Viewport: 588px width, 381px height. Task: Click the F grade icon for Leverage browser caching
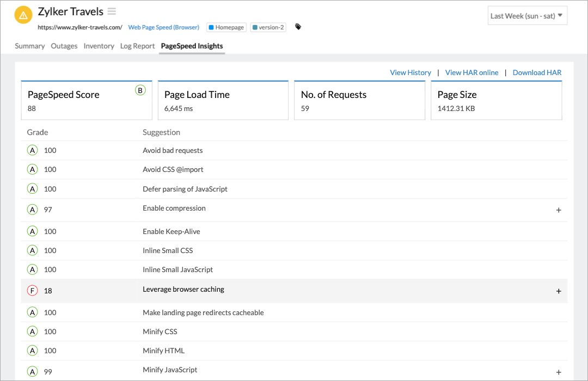pyautogui.click(x=32, y=291)
